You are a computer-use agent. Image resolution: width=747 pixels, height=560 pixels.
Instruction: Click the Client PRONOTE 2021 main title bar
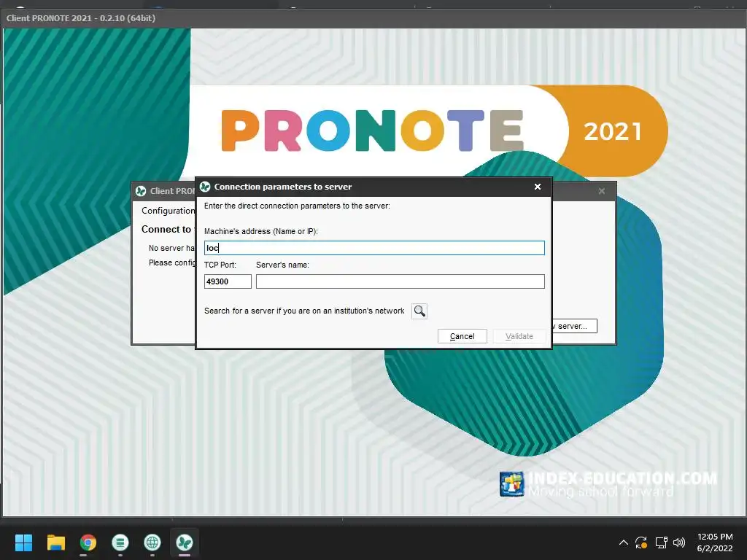(x=373, y=18)
